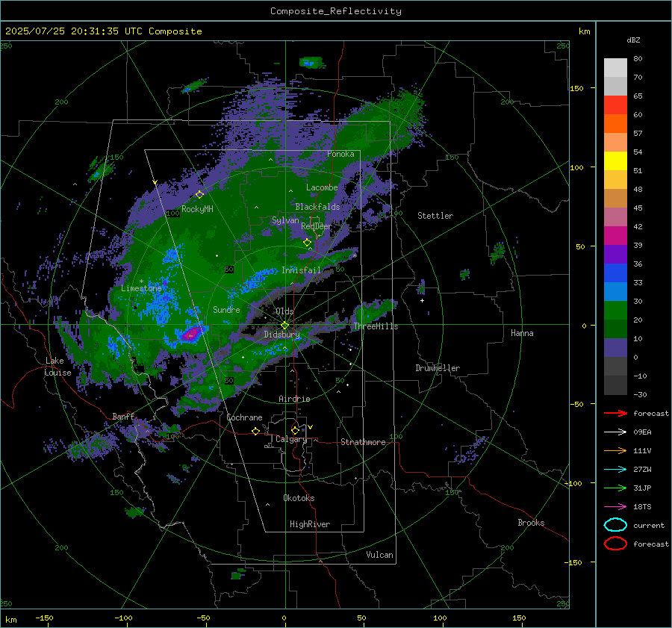Click the 18TS legend label
The image size is (672, 628).
[x=642, y=507]
